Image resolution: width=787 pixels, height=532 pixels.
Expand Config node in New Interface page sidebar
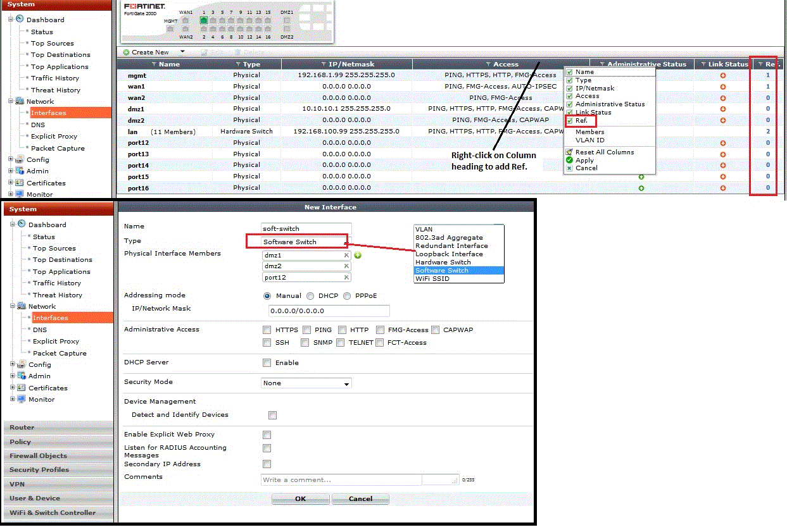point(13,364)
